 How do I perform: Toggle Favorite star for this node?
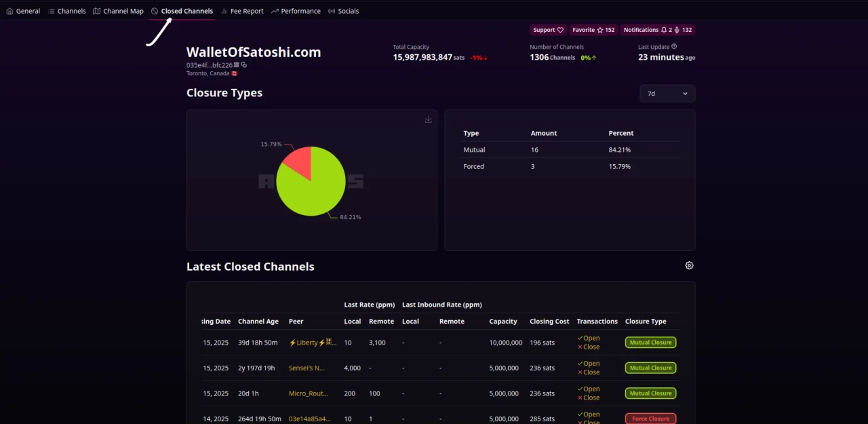[593, 30]
